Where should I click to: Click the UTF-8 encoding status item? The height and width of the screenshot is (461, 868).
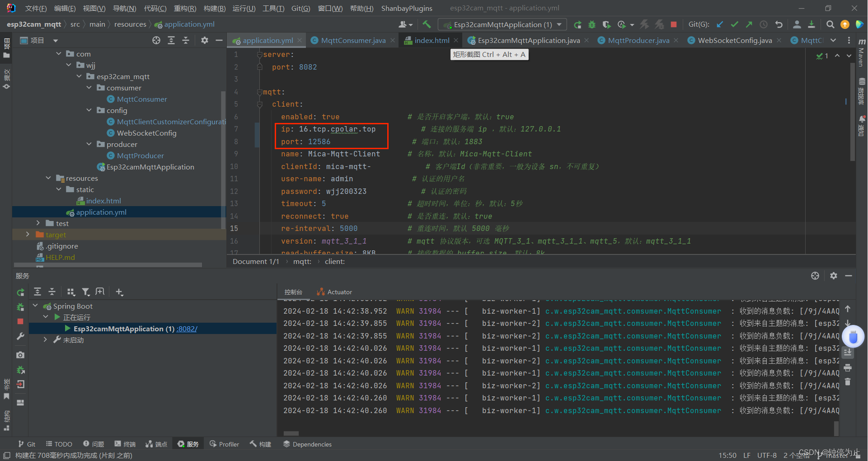767,455
